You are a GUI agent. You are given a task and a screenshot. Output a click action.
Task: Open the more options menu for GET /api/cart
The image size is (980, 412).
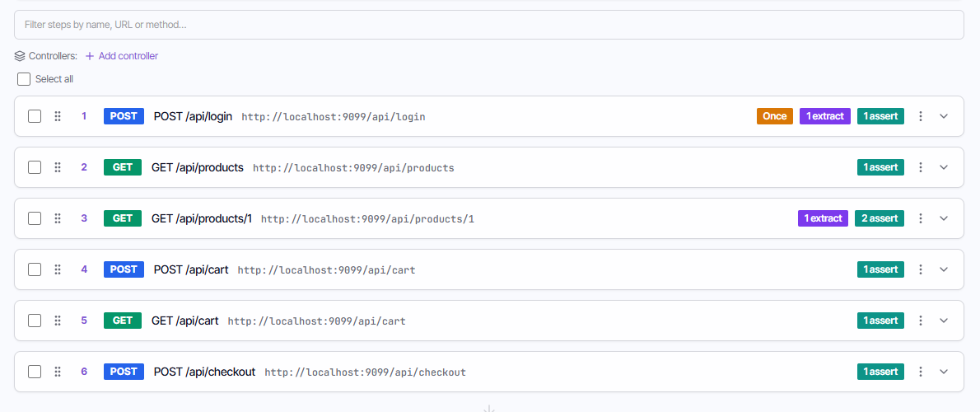(x=920, y=321)
